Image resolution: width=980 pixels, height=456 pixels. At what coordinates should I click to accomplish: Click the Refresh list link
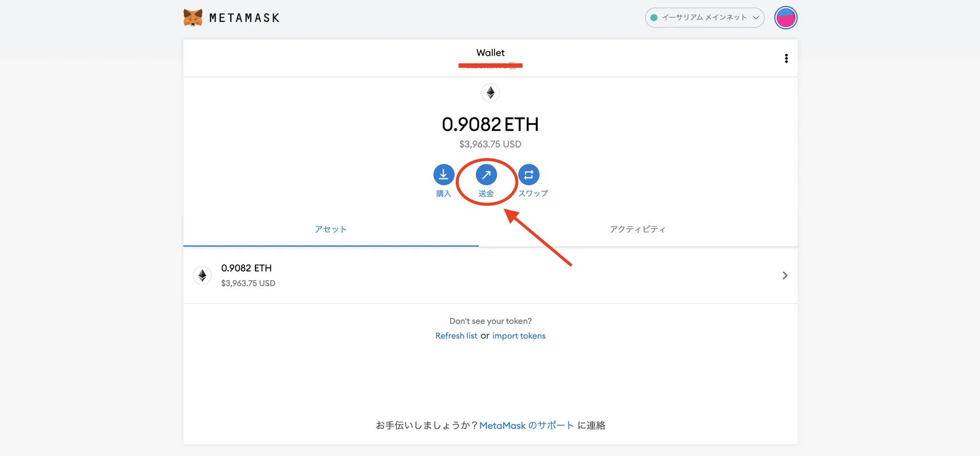(x=456, y=336)
